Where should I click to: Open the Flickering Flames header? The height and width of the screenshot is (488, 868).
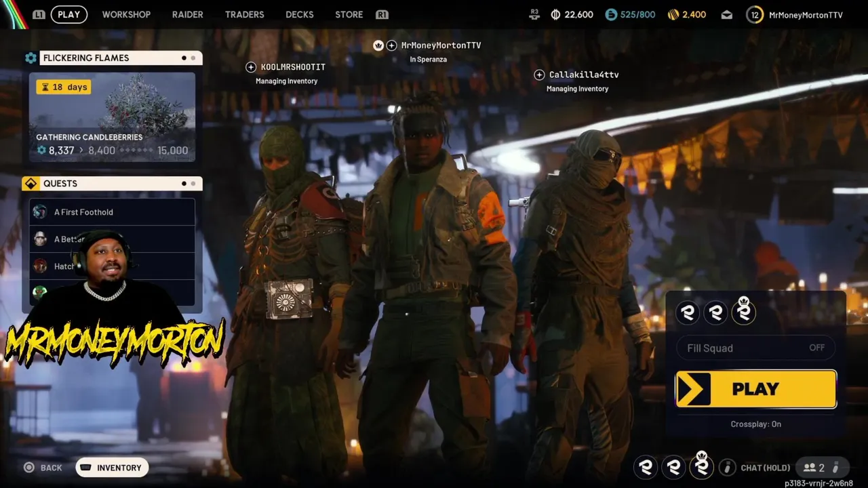coord(121,58)
